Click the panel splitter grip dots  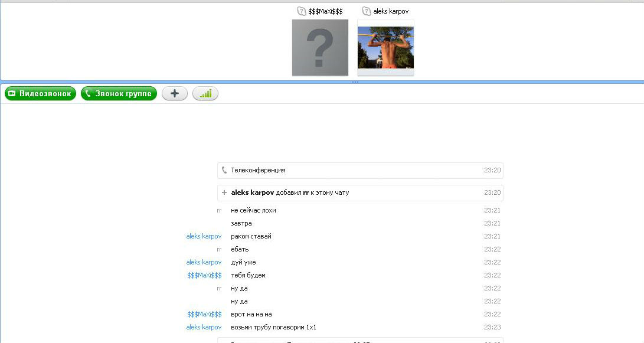pyautogui.click(x=355, y=82)
